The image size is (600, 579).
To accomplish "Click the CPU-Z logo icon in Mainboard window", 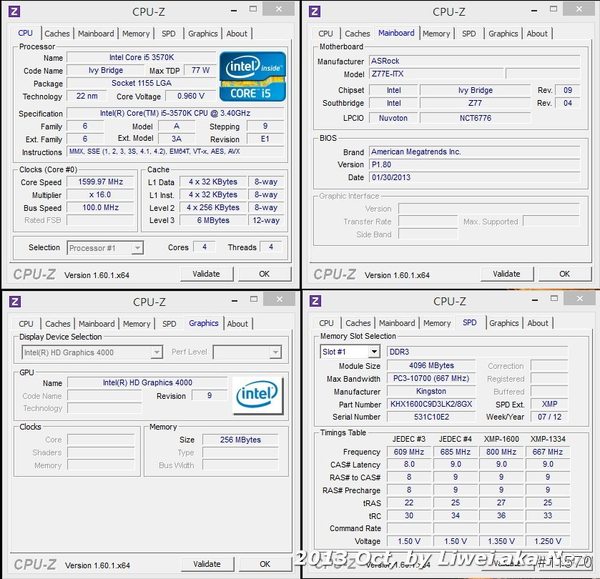I will (x=315, y=11).
